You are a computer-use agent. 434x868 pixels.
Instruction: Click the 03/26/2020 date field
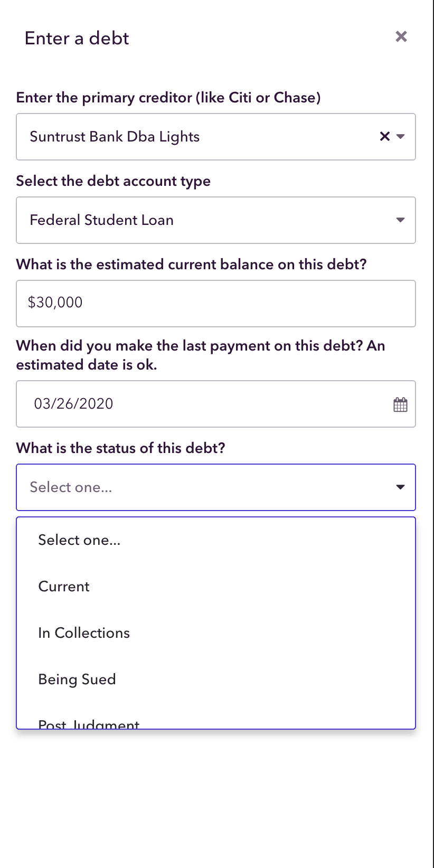216,404
